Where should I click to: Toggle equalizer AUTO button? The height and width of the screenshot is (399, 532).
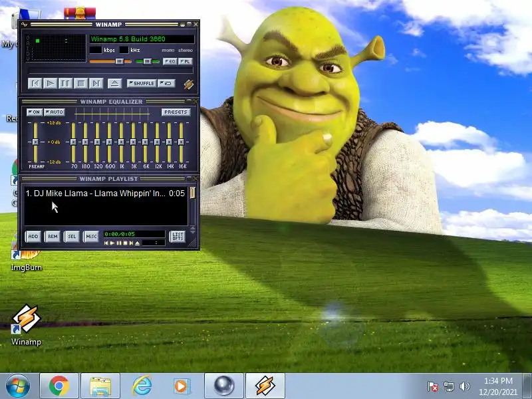55,112
